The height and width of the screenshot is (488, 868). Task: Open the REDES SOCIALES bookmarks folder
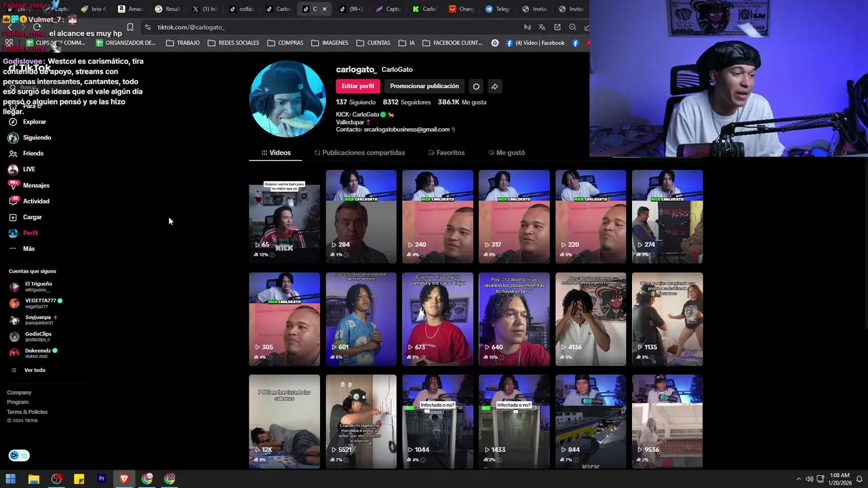233,43
